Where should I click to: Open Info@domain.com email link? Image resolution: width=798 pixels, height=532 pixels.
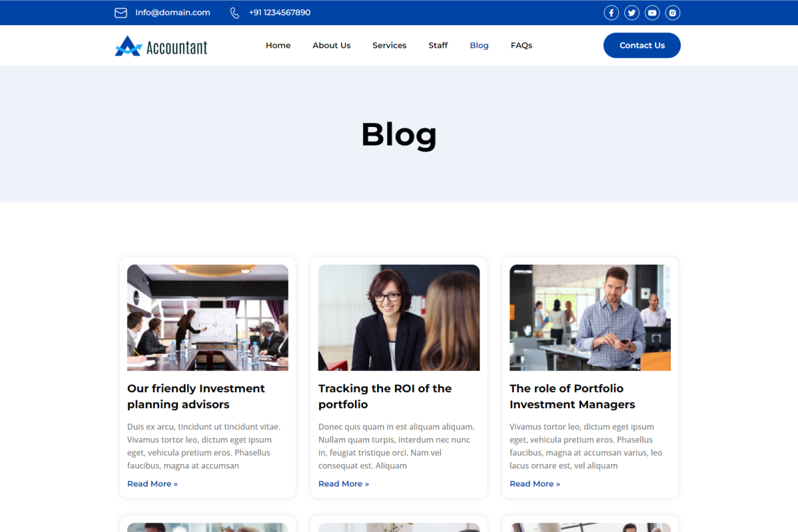(x=173, y=13)
